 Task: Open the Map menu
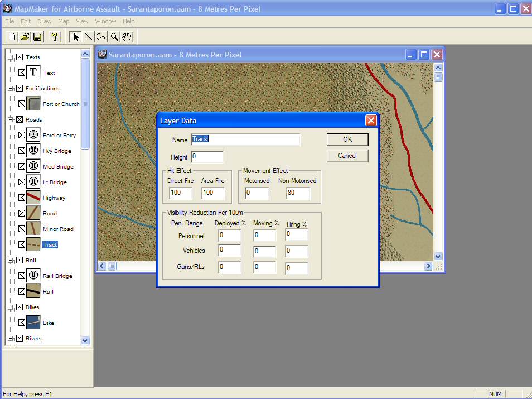coord(64,21)
